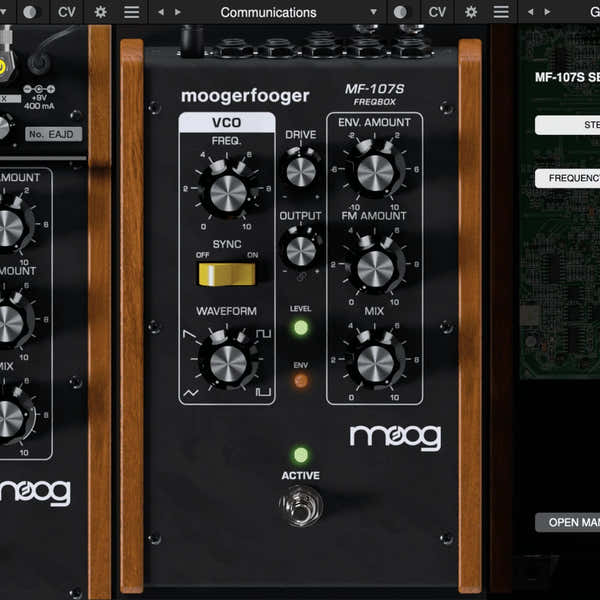Click the VCO section header
Viewport: 600px width, 600px height.
[x=227, y=122]
